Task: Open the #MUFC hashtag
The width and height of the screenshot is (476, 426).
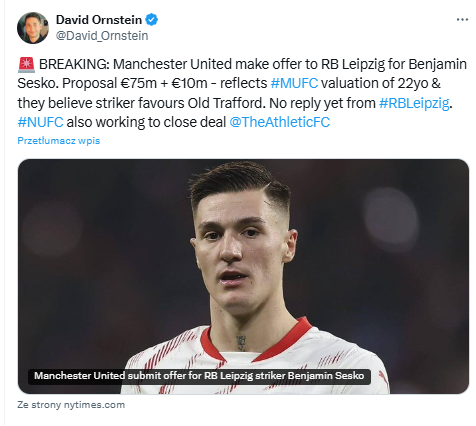Action: click(x=294, y=83)
